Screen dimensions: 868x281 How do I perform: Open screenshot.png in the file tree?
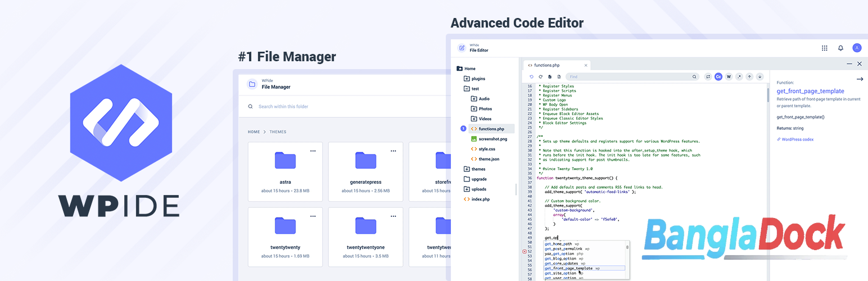pos(489,139)
